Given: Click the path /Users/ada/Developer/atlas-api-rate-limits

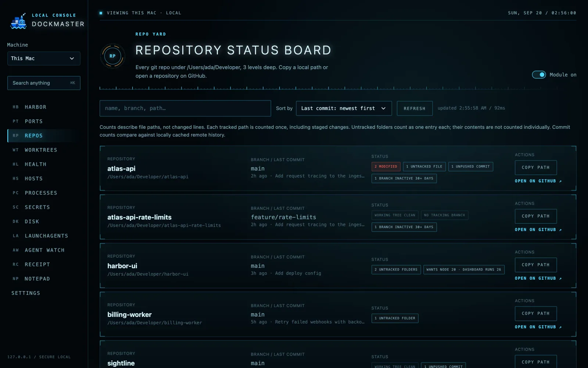Looking at the screenshot, I should [x=164, y=226].
